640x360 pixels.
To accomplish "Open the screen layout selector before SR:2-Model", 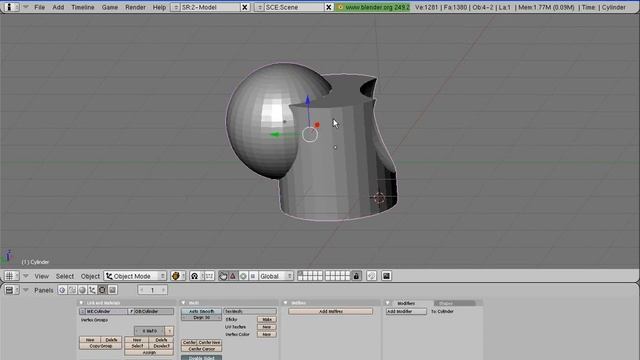I will click(175, 7).
